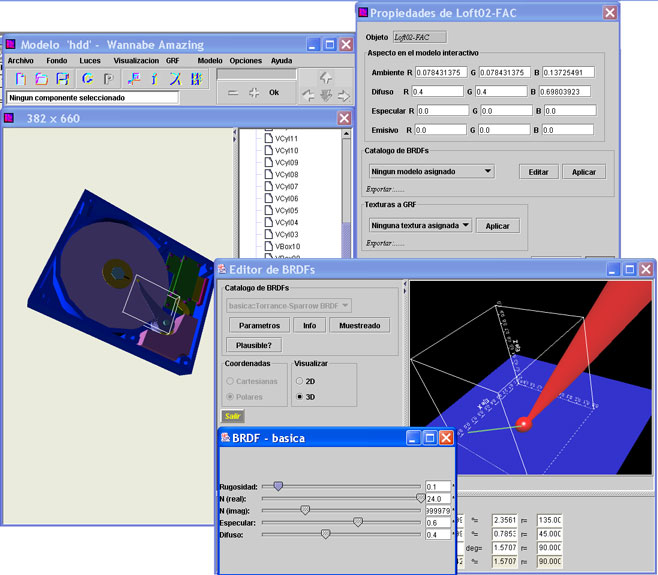Click the Especular slider handle
This screenshot has height=575, width=658.
pos(358,522)
